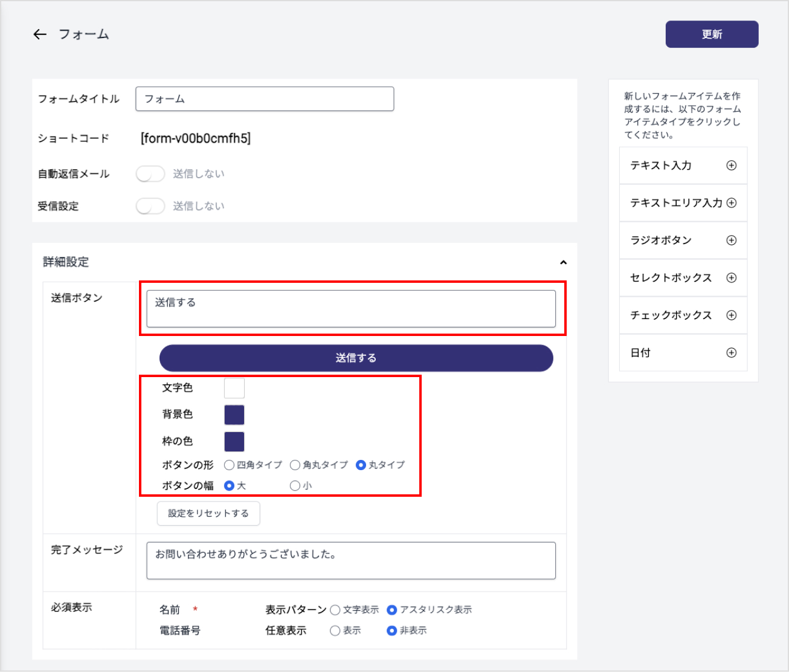Add a セレクトボックス item via plus icon
The width and height of the screenshot is (789, 672).
tap(731, 278)
